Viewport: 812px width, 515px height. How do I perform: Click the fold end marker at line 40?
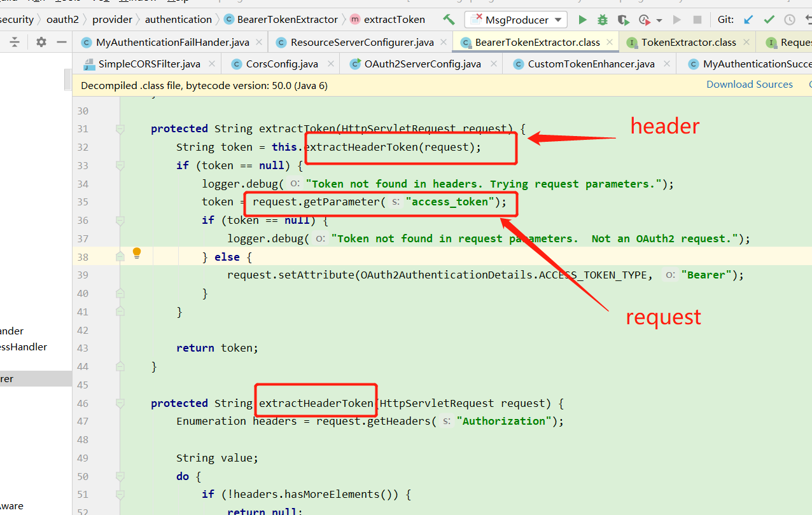120,293
